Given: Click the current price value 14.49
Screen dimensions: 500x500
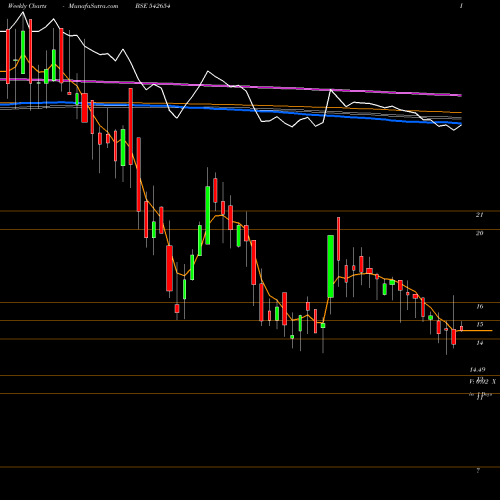Looking at the screenshot, I should (477, 370).
